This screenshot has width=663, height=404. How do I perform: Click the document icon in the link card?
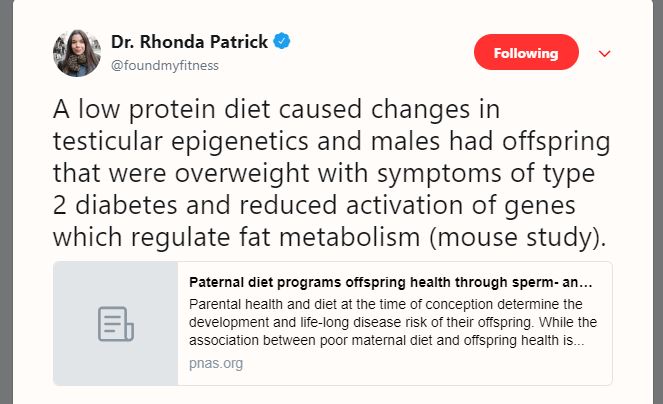pos(115,323)
